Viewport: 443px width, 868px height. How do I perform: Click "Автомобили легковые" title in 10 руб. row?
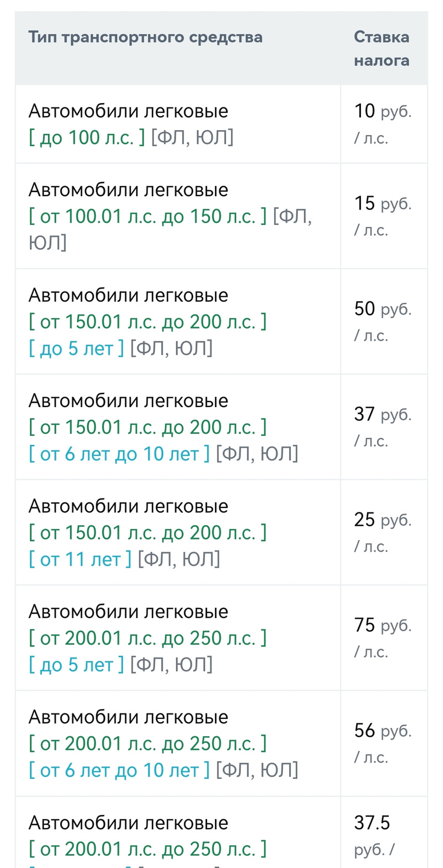[128, 111]
